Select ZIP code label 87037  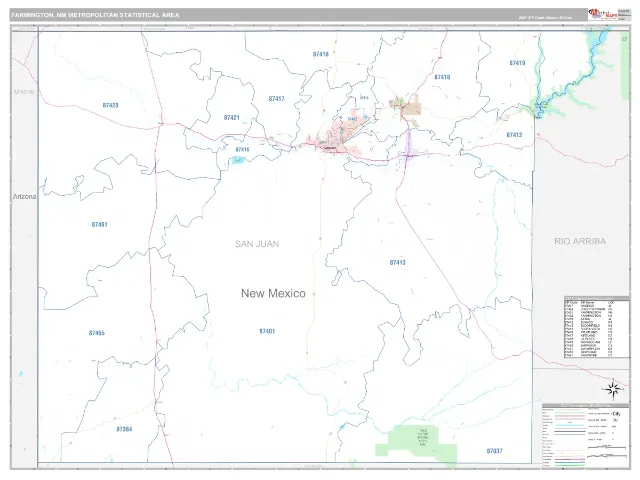click(494, 451)
